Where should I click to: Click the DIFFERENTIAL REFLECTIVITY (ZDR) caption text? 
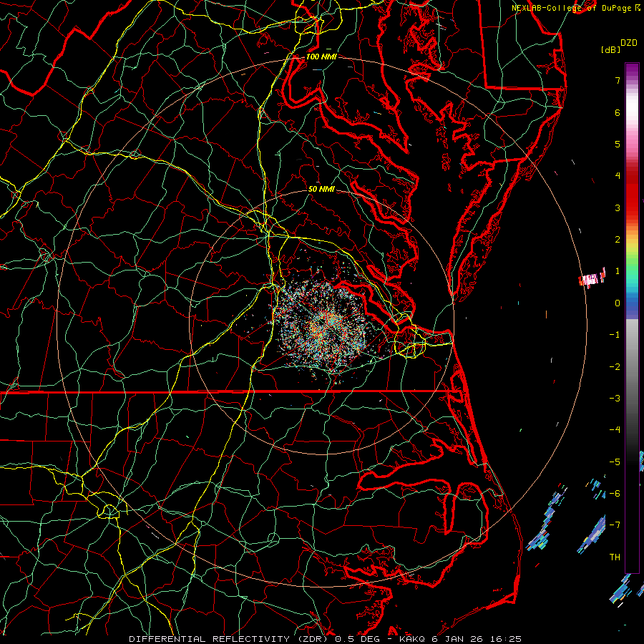tap(229, 639)
